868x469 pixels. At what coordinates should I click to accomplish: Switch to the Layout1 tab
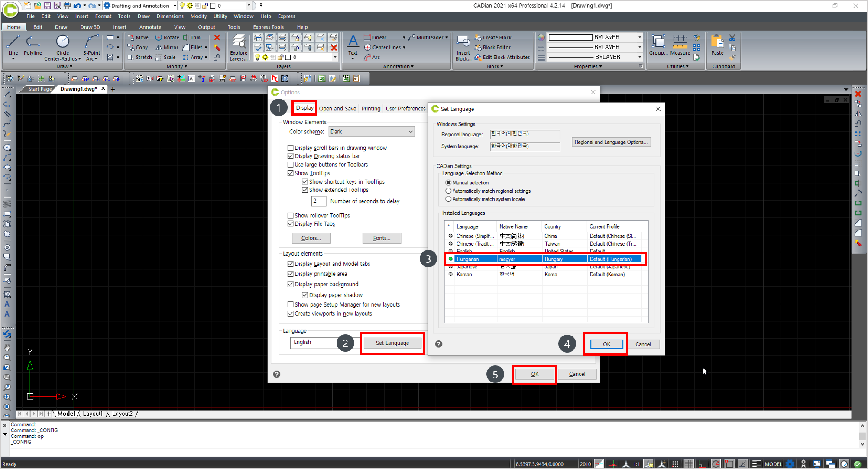93,414
